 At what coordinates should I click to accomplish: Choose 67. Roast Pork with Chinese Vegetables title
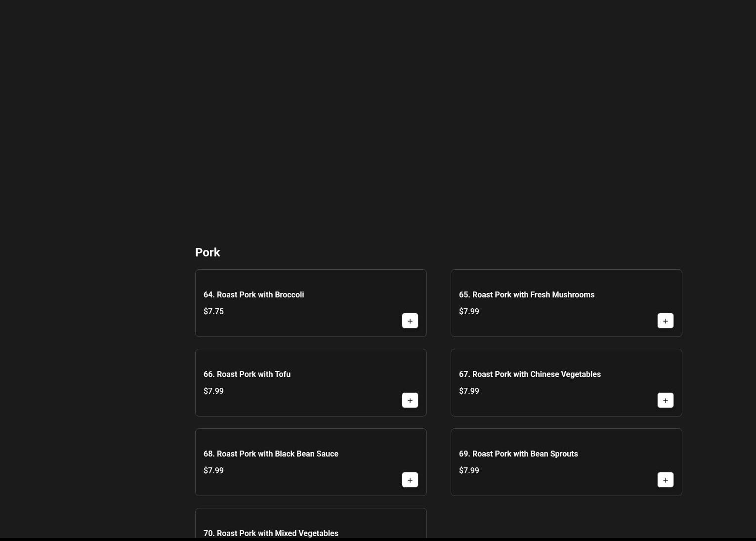pos(530,374)
